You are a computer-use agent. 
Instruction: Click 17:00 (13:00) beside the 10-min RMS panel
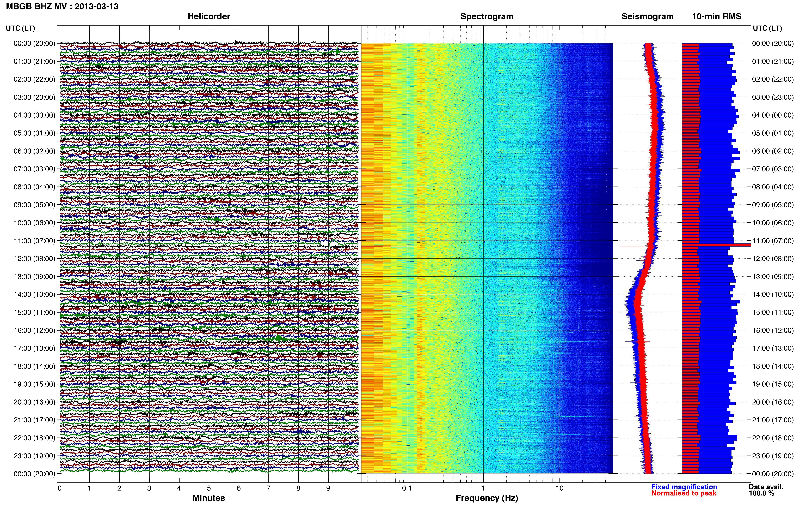click(773, 348)
